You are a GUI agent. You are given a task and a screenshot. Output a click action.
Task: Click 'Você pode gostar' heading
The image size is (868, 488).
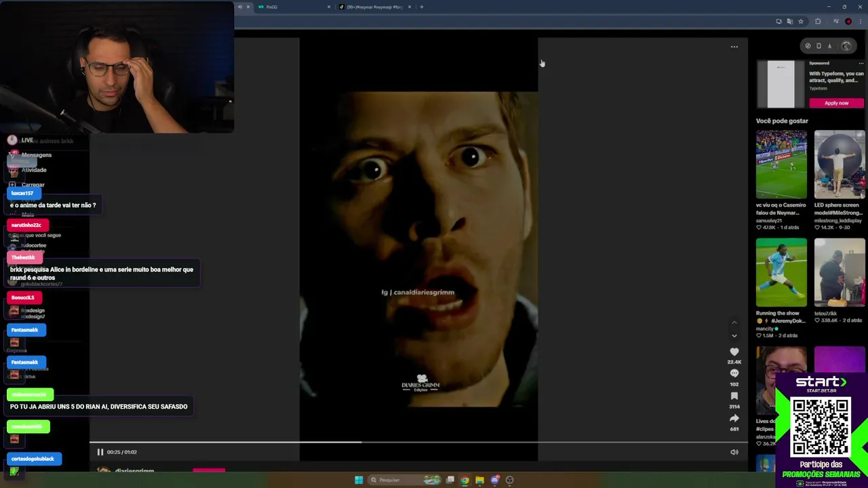782,121
